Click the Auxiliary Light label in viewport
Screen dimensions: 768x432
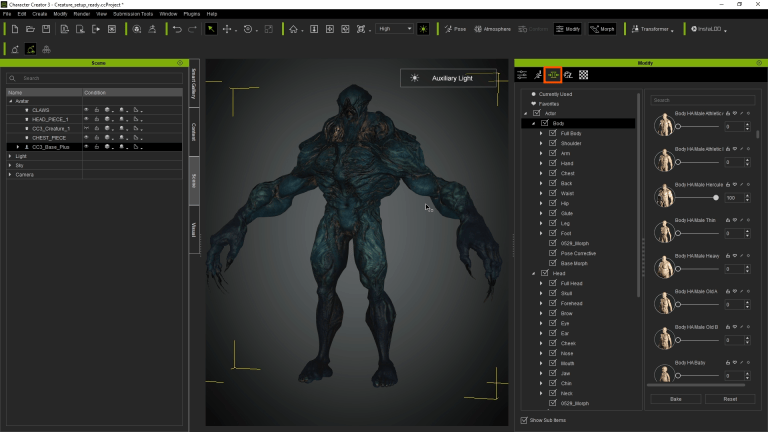pyautogui.click(x=452, y=78)
